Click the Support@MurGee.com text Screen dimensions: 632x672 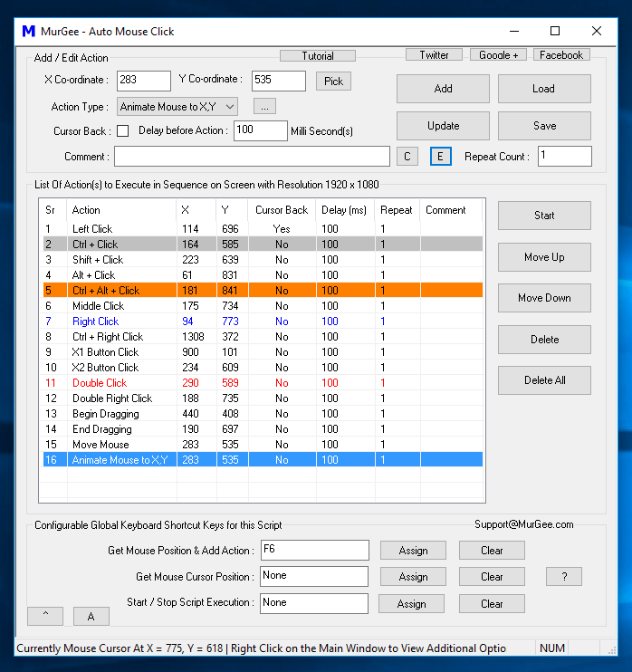pyautogui.click(x=523, y=524)
